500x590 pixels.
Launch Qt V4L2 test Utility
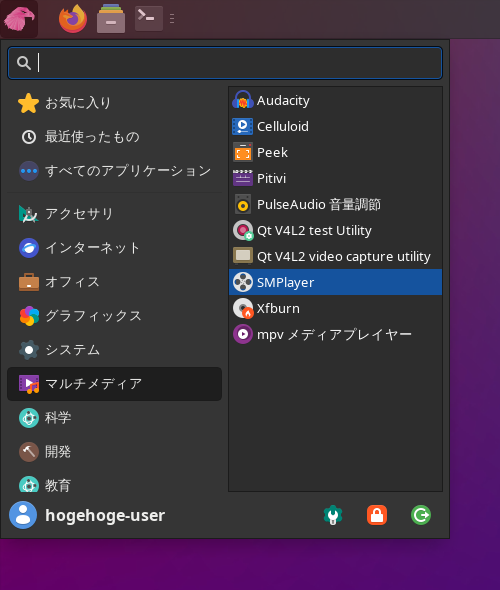tap(335, 230)
